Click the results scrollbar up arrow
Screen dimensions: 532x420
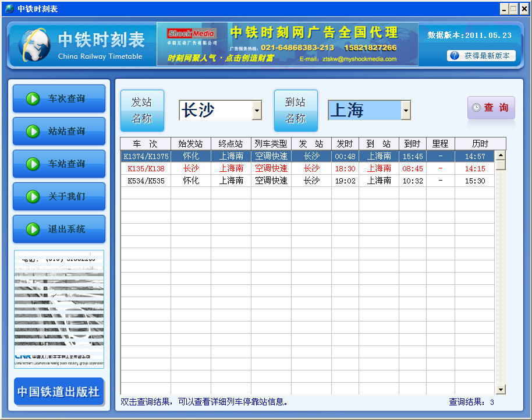click(501, 155)
